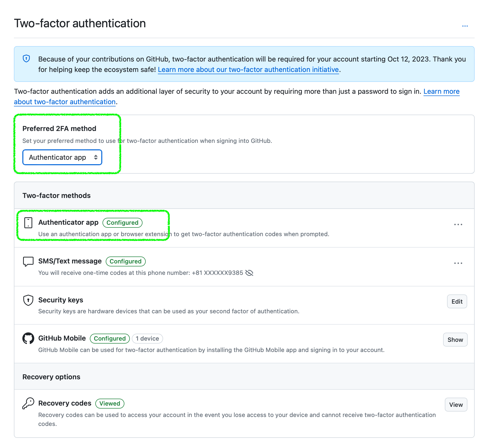
Task: Click the Security keys shield lock icon
Action: [28, 300]
